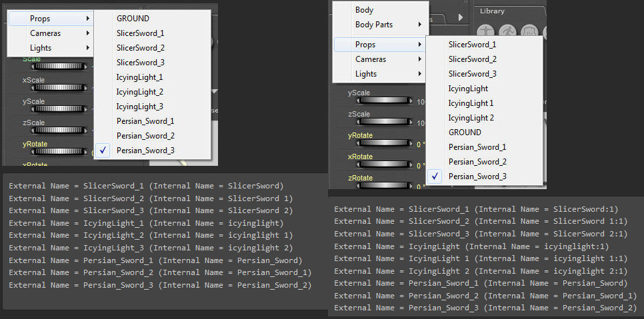644x319 pixels.
Task: Click the first SlicerSword_1 line in left log
Action: [x=146, y=186]
